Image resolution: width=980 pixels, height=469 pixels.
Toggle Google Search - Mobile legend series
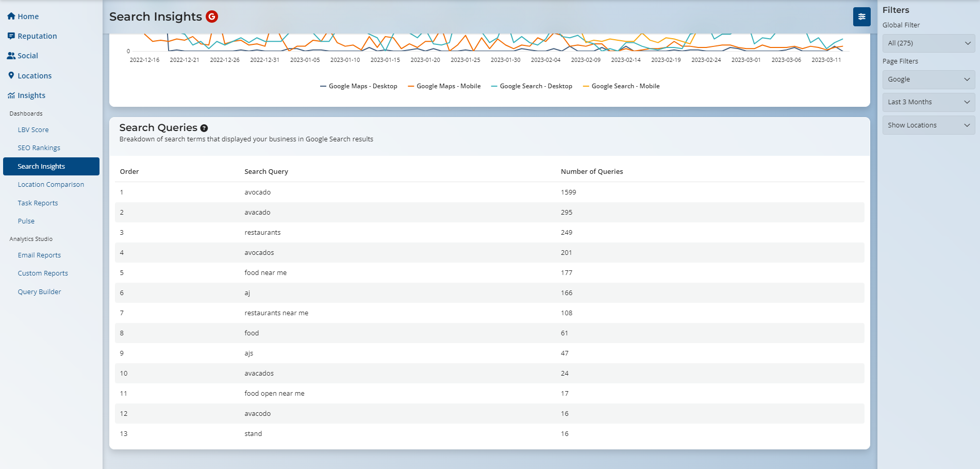(x=621, y=86)
